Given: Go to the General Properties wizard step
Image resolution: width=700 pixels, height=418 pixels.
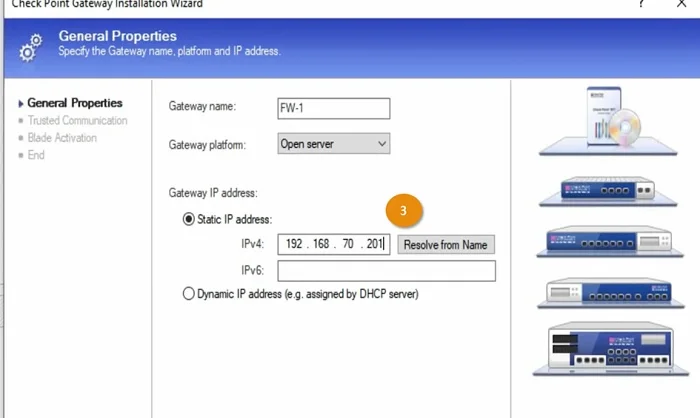Looking at the screenshot, I should tap(75, 103).
